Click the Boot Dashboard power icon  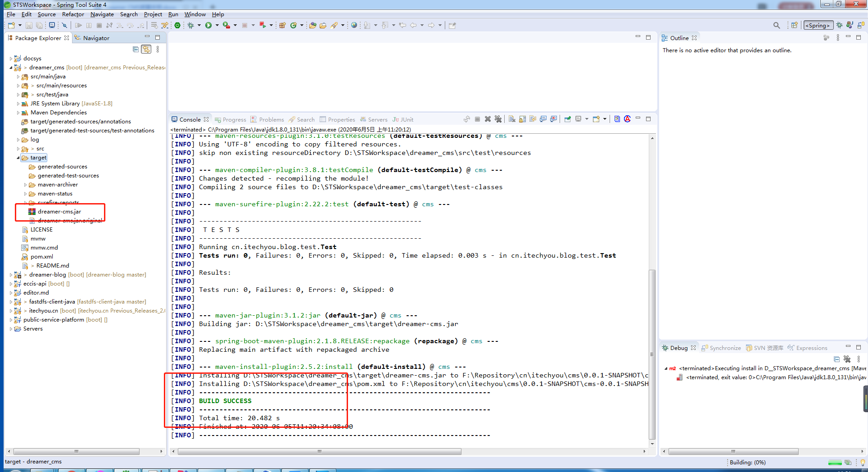tap(177, 25)
